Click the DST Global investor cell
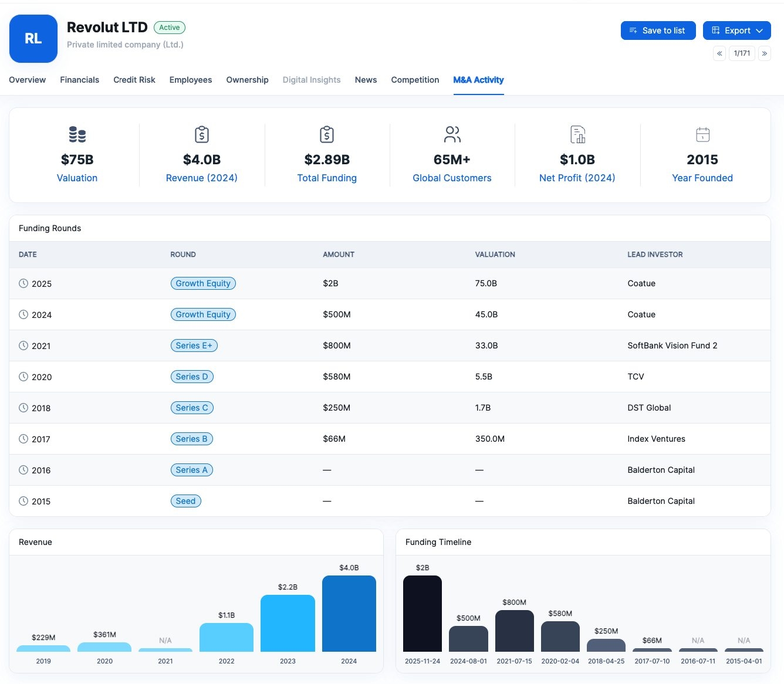Screen dimensions: 784x684 pyautogui.click(x=649, y=408)
